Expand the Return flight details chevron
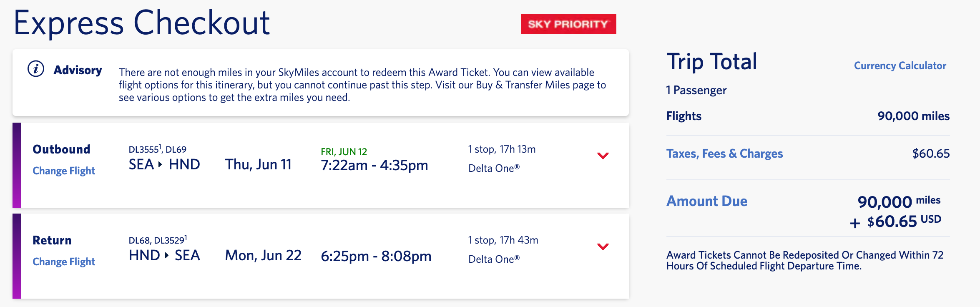 [603, 247]
